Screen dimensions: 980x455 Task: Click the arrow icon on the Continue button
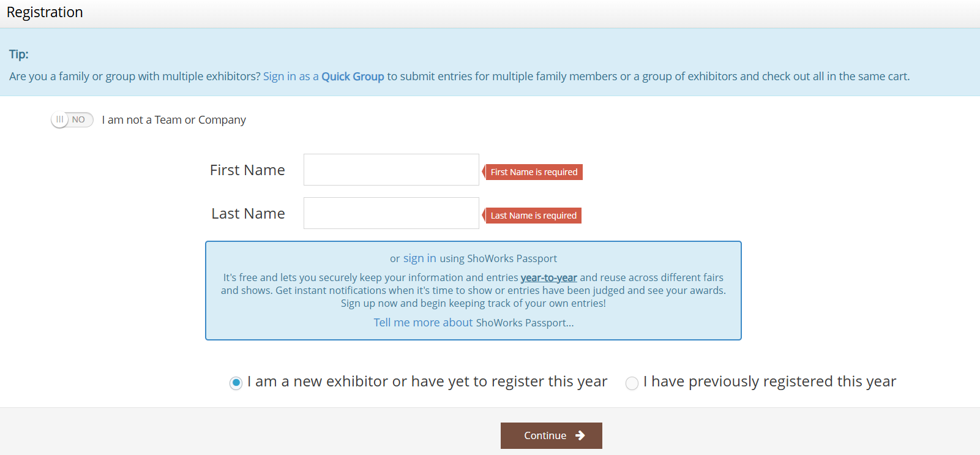click(580, 435)
